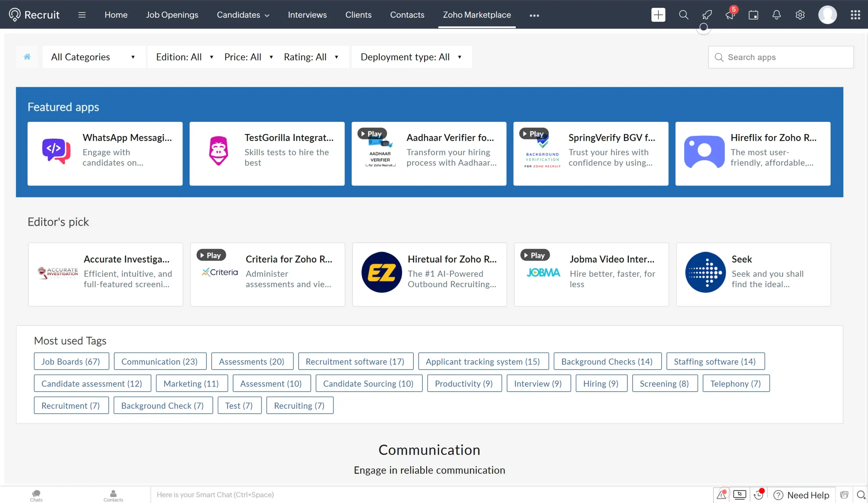
Task: Open Contacts panel in the bottom bar
Action: tap(113, 495)
